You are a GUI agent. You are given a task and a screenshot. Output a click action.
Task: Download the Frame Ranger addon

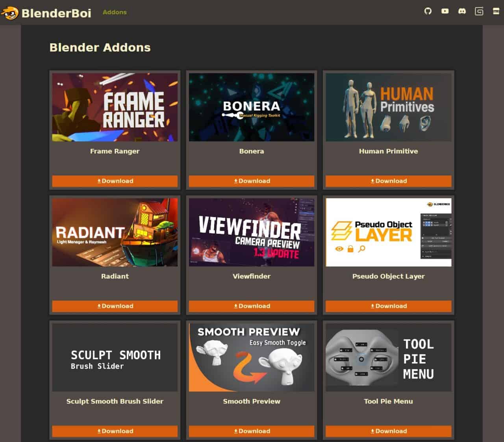[x=115, y=181]
